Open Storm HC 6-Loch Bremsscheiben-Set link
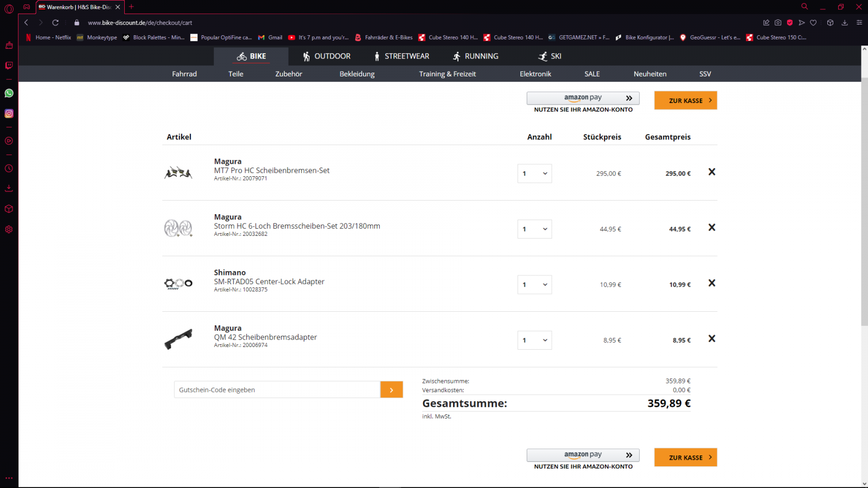This screenshot has height=488, width=868. tap(297, 226)
